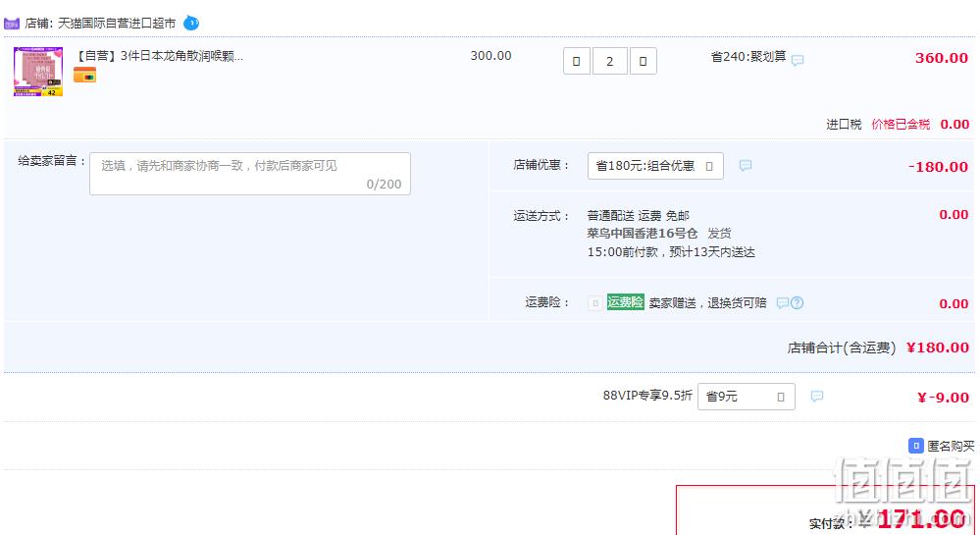Open the product thumbnail image
Viewport: 980px width, 535px height.
point(38,72)
